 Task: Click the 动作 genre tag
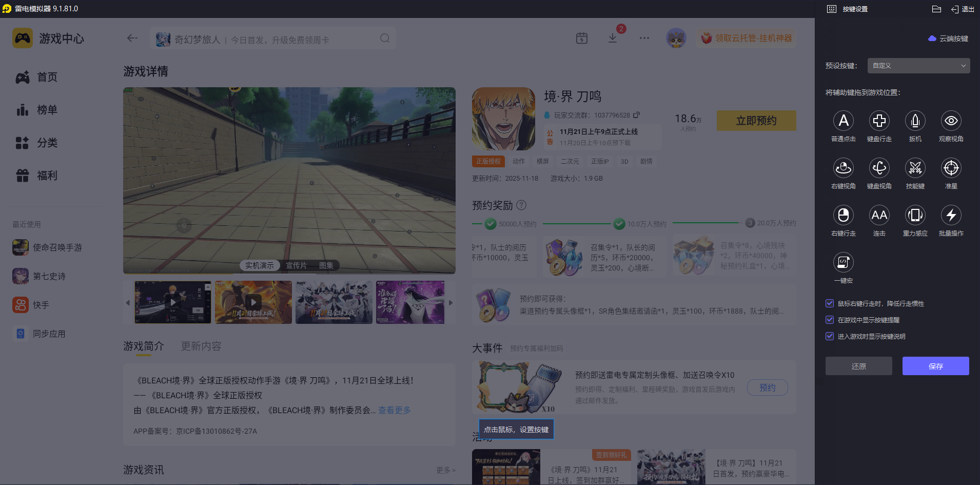click(519, 161)
